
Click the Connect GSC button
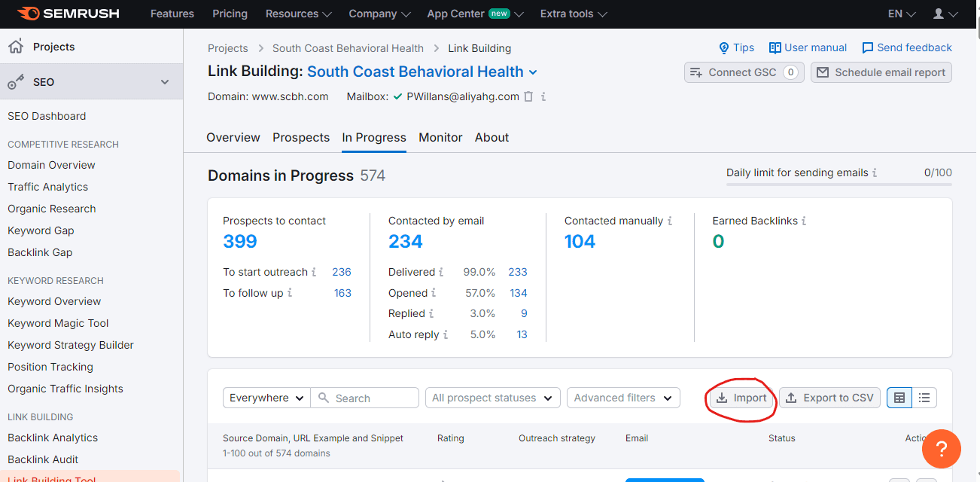pos(744,72)
